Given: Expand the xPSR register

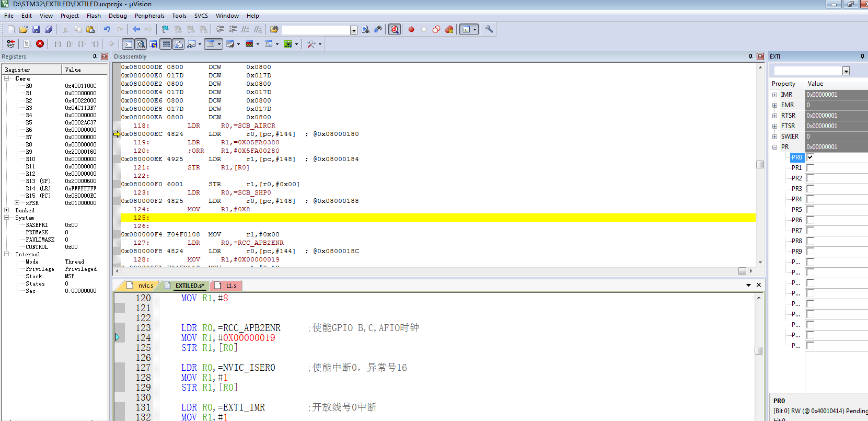Looking at the screenshot, I should (17, 203).
